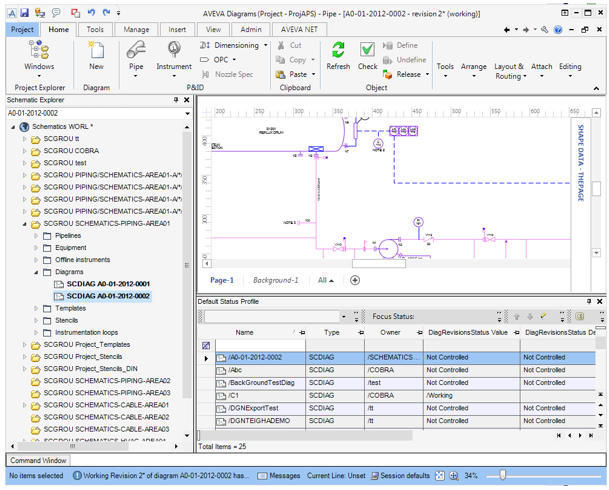Open the Command Window tab
Viewport: 609px width, 490px height.
coord(38,460)
